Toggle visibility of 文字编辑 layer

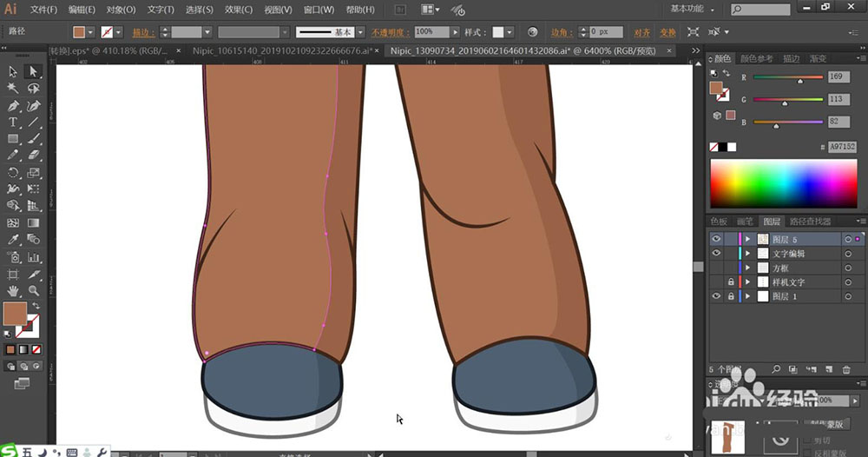pyautogui.click(x=716, y=253)
